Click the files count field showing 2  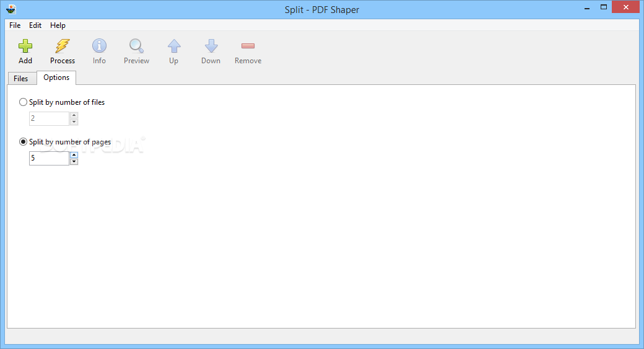pyautogui.click(x=49, y=118)
